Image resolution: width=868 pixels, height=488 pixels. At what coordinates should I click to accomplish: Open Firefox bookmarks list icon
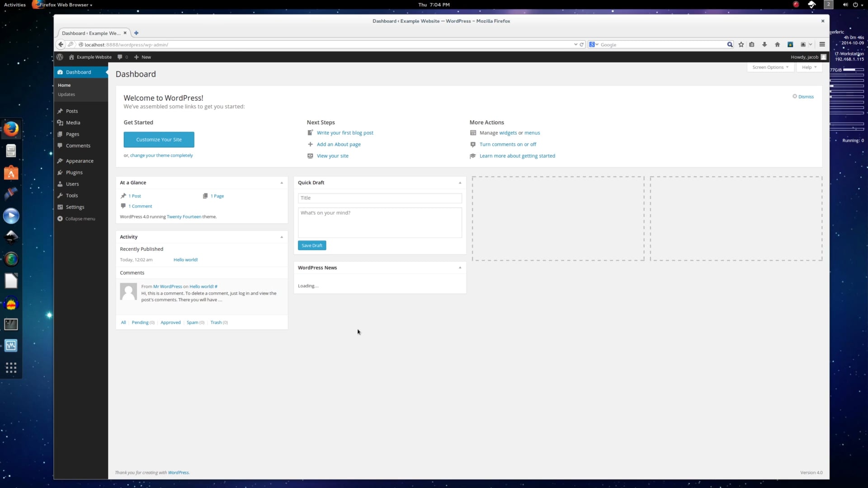[752, 44]
